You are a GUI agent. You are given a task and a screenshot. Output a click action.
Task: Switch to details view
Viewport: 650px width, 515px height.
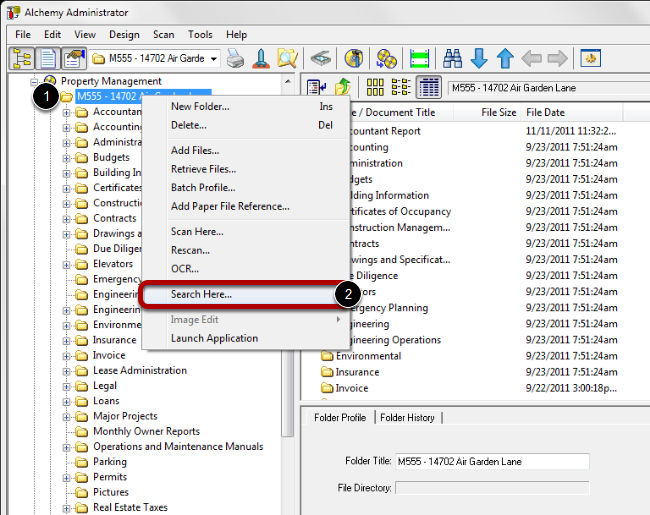click(x=429, y=87)
